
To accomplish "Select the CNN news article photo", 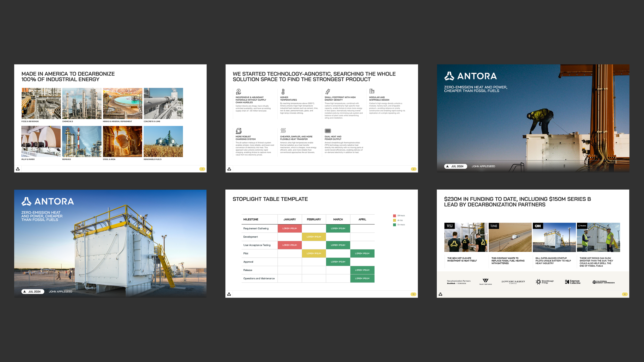I will click(x=554, y=237).
